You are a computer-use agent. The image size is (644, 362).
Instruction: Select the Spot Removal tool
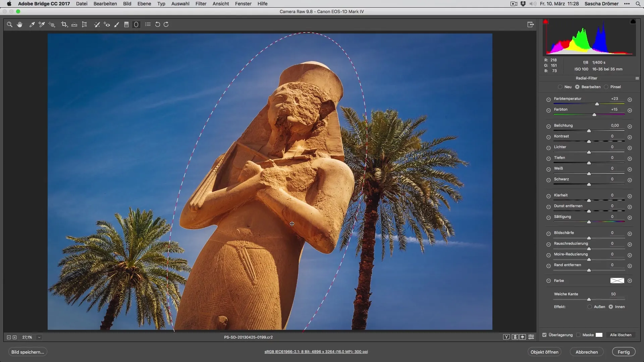97,24
